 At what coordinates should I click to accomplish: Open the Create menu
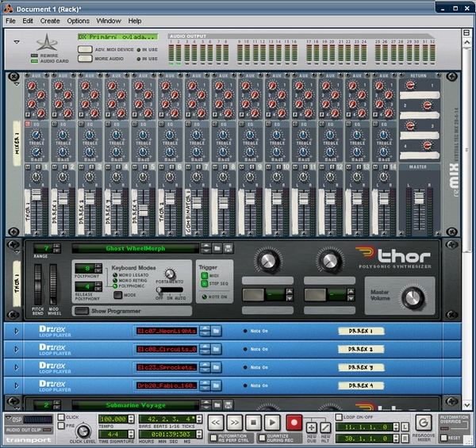tap(50, 21)
